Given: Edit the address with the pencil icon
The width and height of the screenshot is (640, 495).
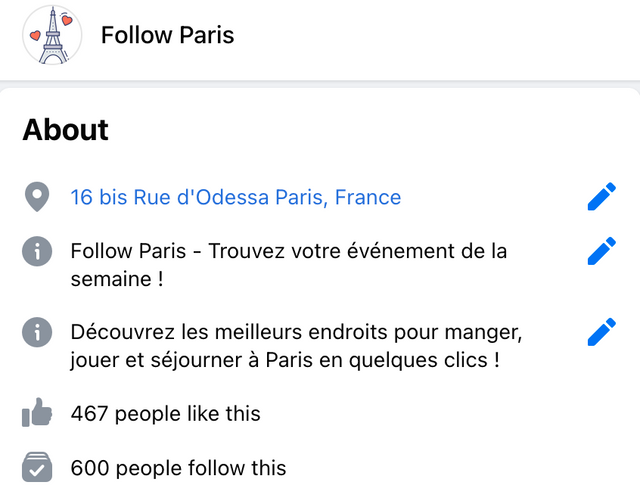Looking at the screenshot, I should (x=602, y=197).
